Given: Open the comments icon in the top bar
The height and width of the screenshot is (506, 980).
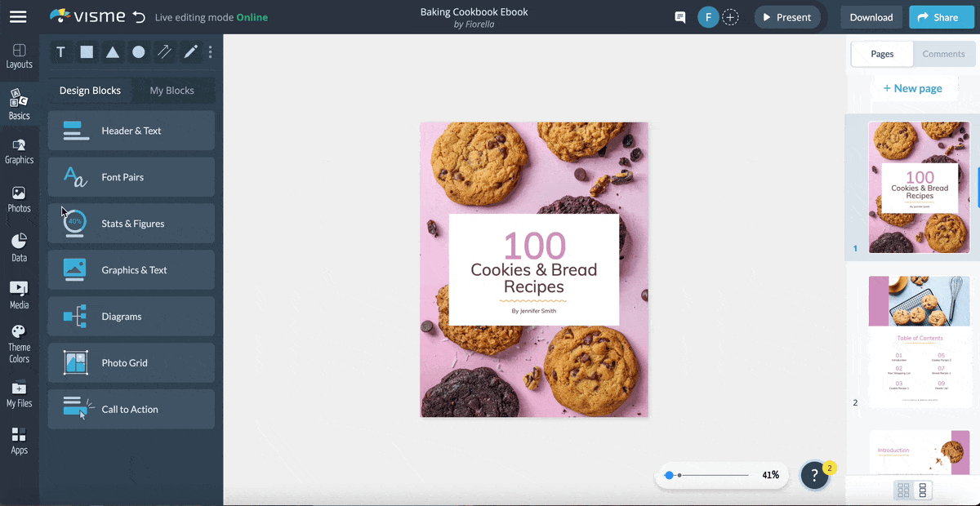Looking at the screenshot, I should pyautogui.click(x=679, y=16).
